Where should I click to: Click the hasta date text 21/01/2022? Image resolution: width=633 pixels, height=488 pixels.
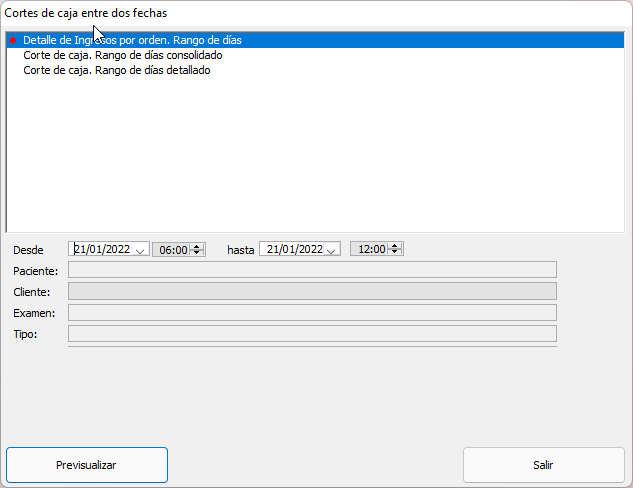294,250
